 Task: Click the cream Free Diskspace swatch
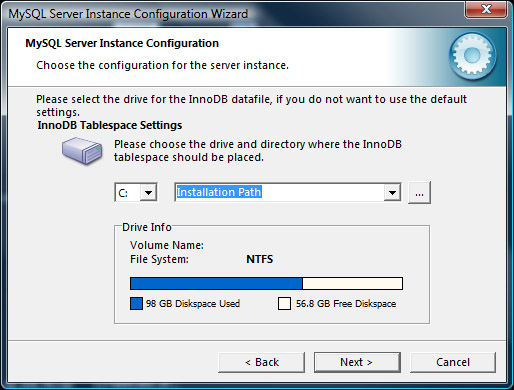coord(284,304)
